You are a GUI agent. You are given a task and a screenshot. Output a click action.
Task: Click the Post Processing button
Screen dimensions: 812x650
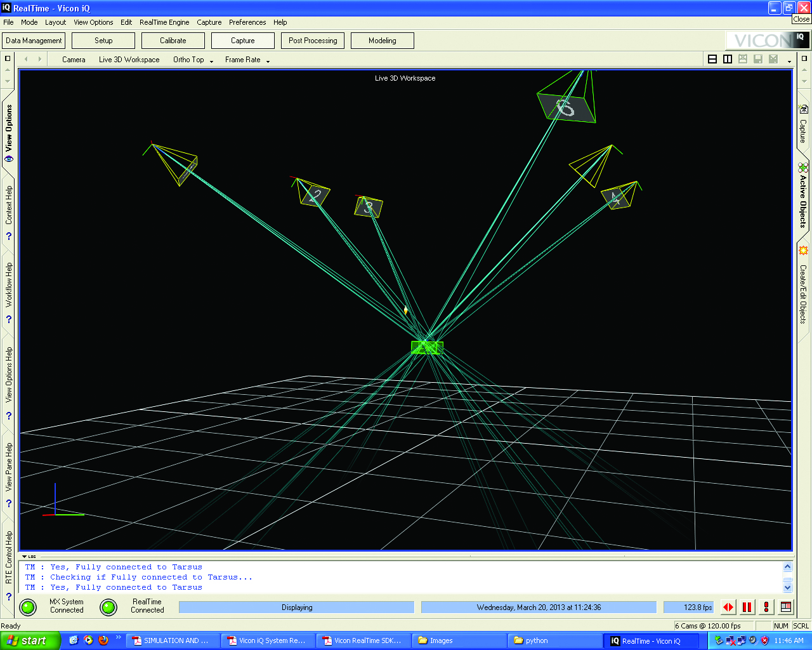tap(313, 41)
